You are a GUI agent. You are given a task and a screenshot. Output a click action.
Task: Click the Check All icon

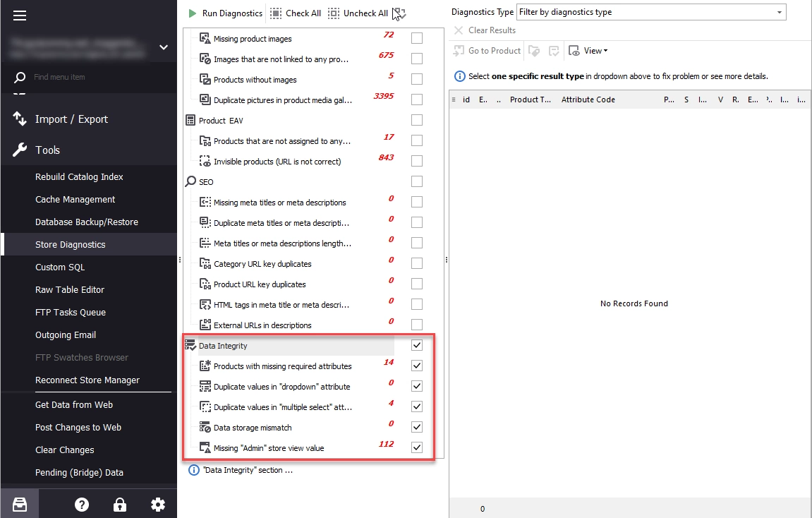tap(276, 13)
